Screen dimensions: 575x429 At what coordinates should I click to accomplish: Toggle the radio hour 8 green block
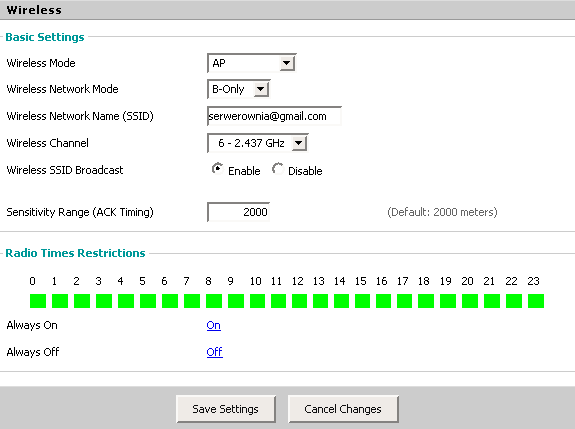coord(214,301)
